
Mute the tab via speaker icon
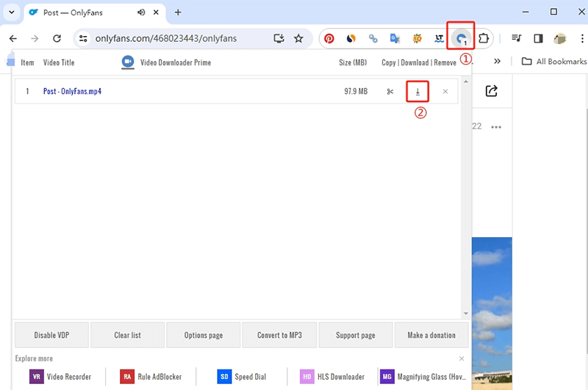(x=140, y=12)
